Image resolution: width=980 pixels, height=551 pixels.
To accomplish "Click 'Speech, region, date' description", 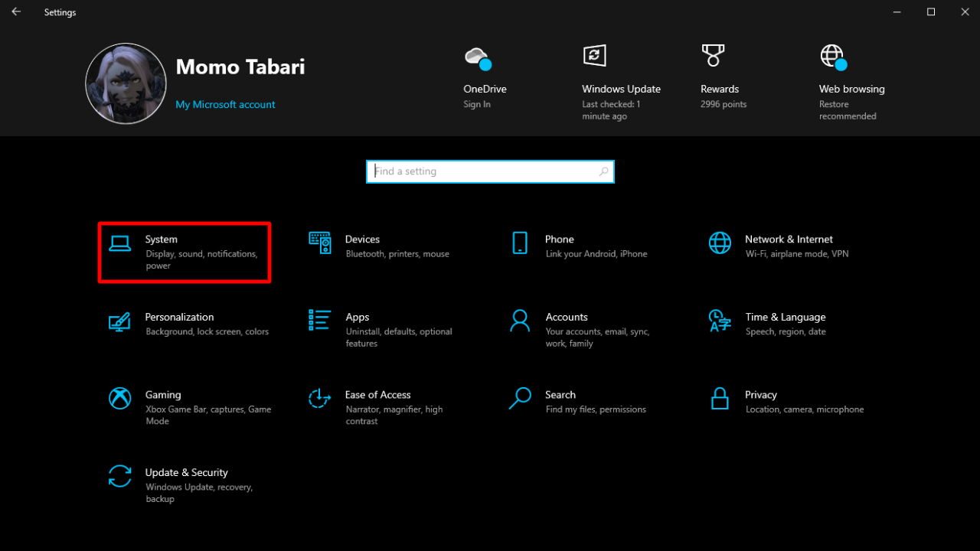I will click(786, 332).
